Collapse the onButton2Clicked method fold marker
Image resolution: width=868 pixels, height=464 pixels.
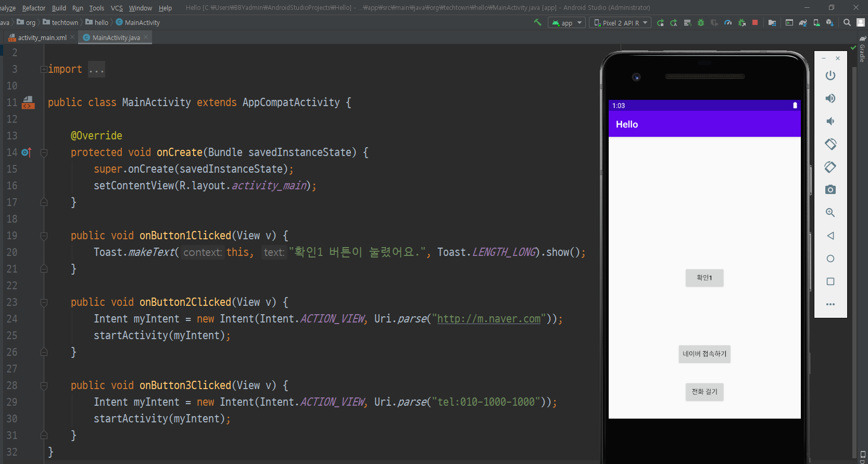(44, 302)
